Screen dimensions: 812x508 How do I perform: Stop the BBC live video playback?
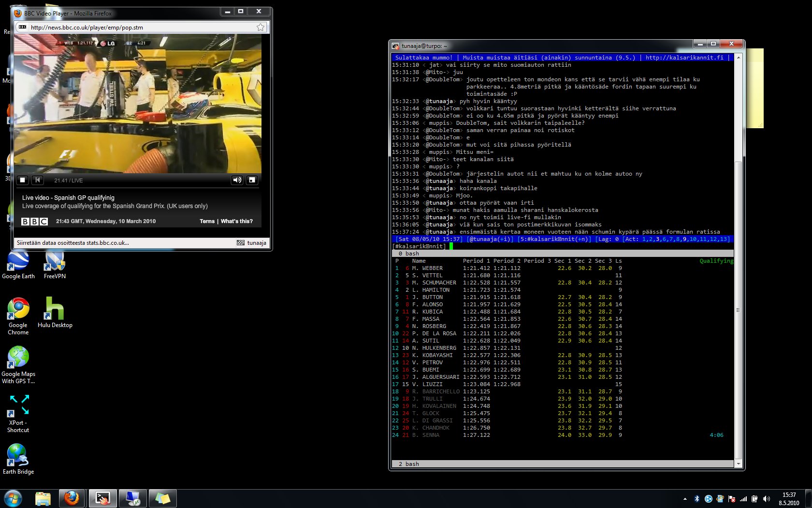click(x=22, y=180)
